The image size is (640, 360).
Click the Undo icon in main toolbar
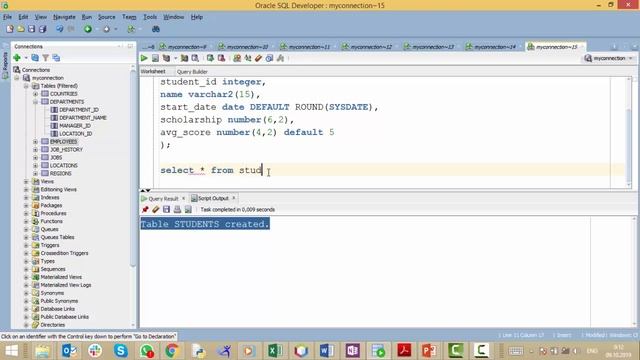[60, 29]
